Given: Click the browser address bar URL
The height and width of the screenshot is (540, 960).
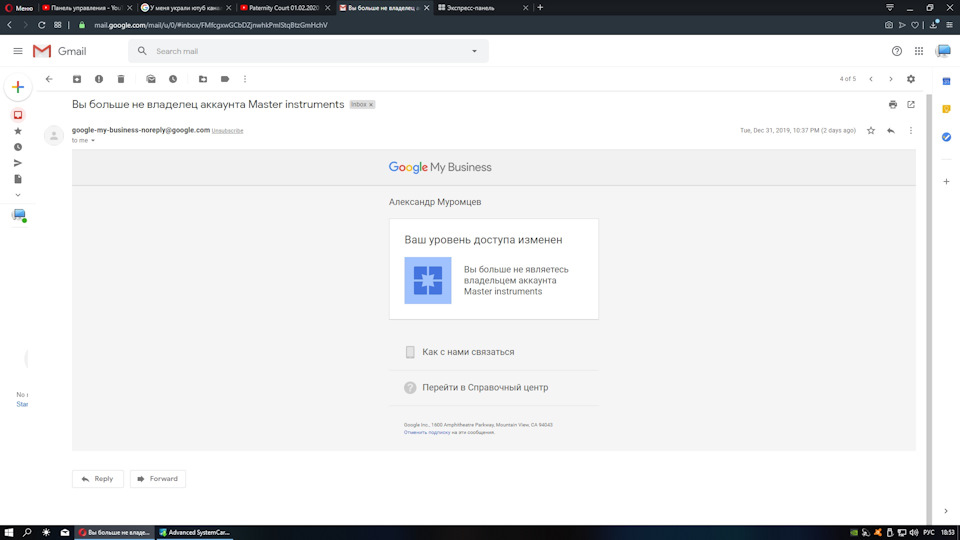Looking at the screenshot, I should [x=211, y=25].
